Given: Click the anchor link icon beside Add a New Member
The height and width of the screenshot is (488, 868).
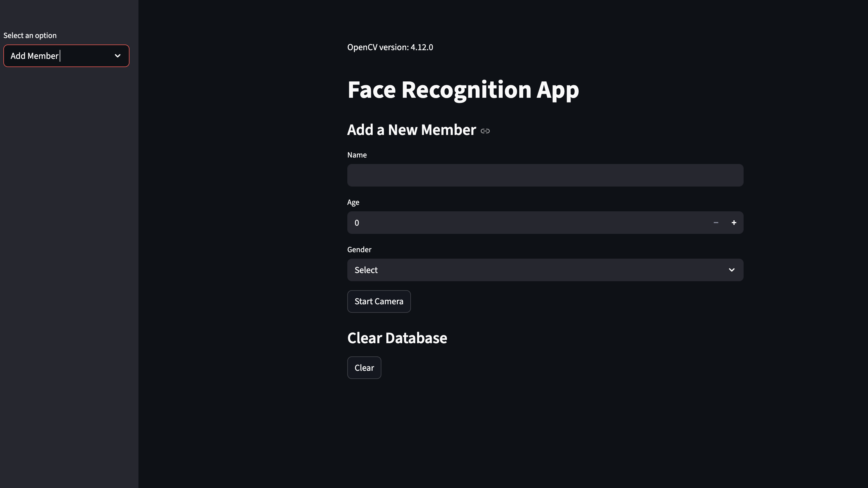Looking at the screenshot, I should coord(485,130).
